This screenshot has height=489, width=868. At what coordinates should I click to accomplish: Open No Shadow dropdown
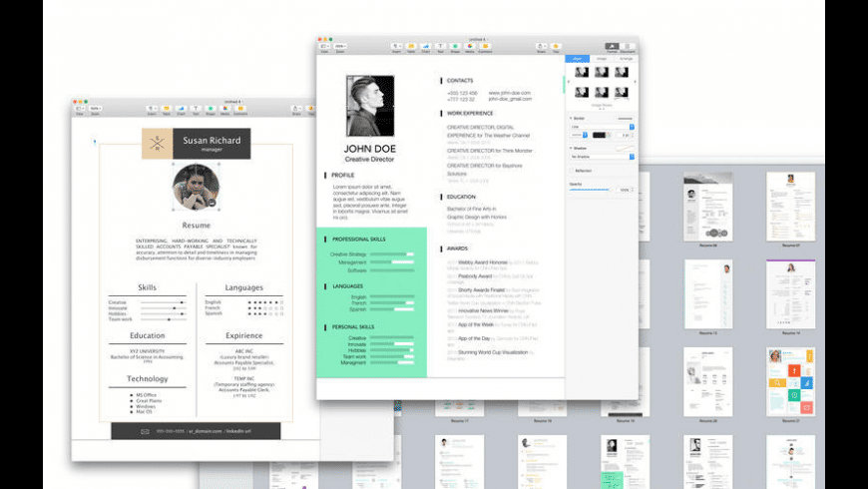click(603, 157)
